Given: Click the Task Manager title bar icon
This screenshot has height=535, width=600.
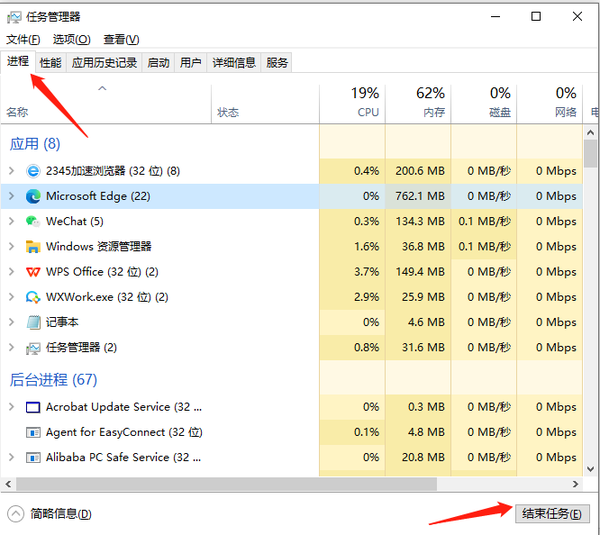Looking at the screenshot, I should 15,17.
